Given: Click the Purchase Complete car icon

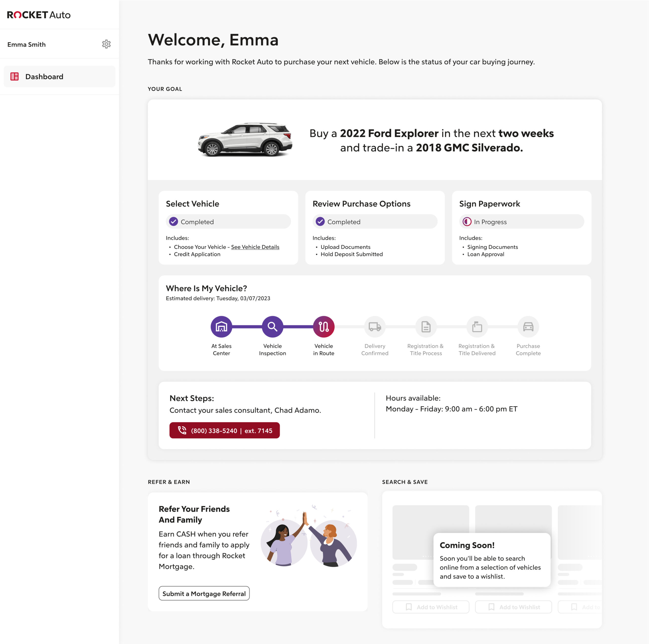Looking at the screenshot, I should tap(528, 326).
